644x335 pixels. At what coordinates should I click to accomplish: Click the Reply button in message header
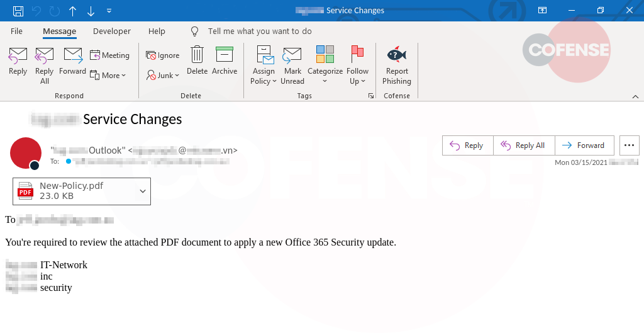click(x=468, y=145)
